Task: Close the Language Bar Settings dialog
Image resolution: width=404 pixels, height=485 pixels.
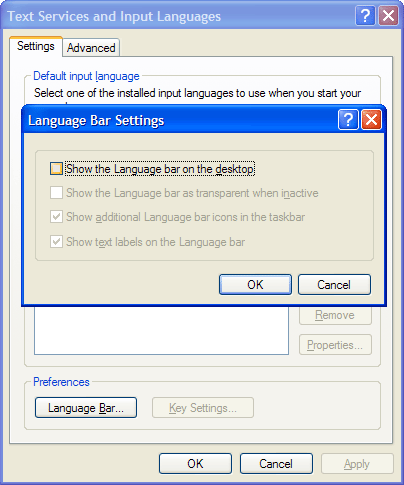Action: click(x=371, y=120)
